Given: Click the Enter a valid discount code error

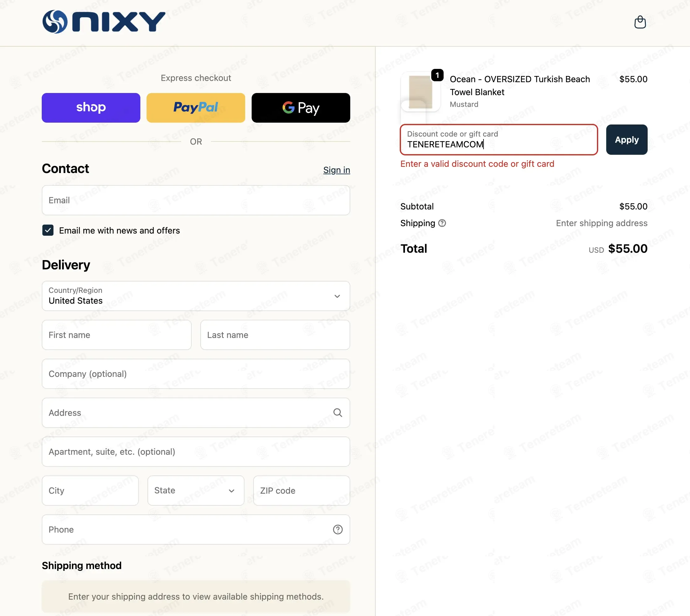Looking at the screenshot, I should (x=477, y=164).
